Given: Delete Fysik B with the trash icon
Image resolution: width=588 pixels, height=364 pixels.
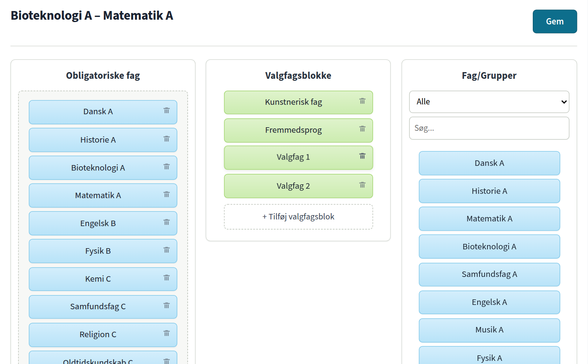Looking at the screenshot, I should click(x=166, y=250).
